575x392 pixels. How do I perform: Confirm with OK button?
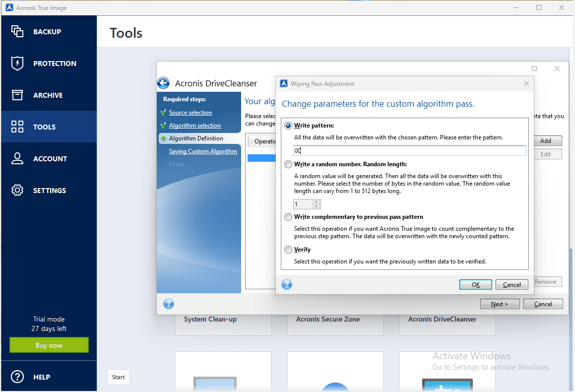click(x=476, y=284)
